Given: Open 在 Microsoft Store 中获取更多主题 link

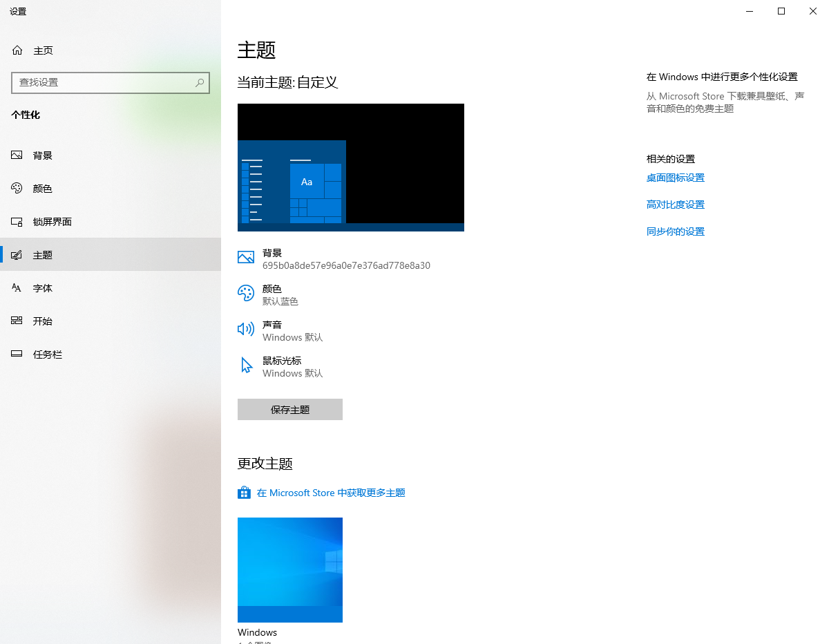Looking at the screenshot, I should tap(330, 493).
